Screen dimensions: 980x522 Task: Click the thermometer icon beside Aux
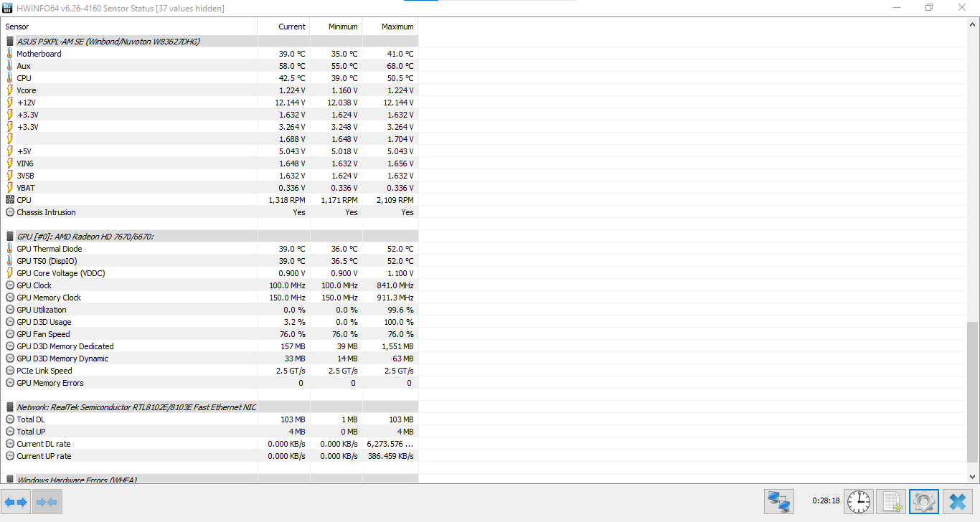(10, 66)
